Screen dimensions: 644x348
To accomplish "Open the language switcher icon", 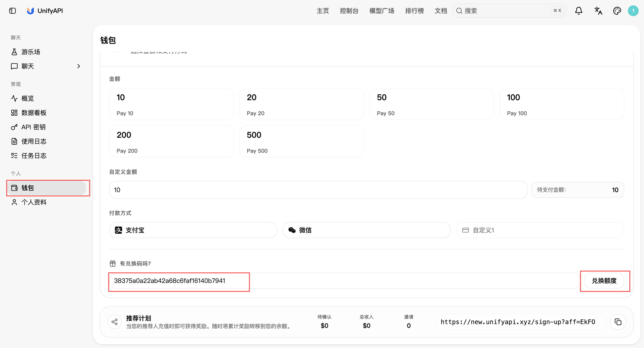I will 598,11.
